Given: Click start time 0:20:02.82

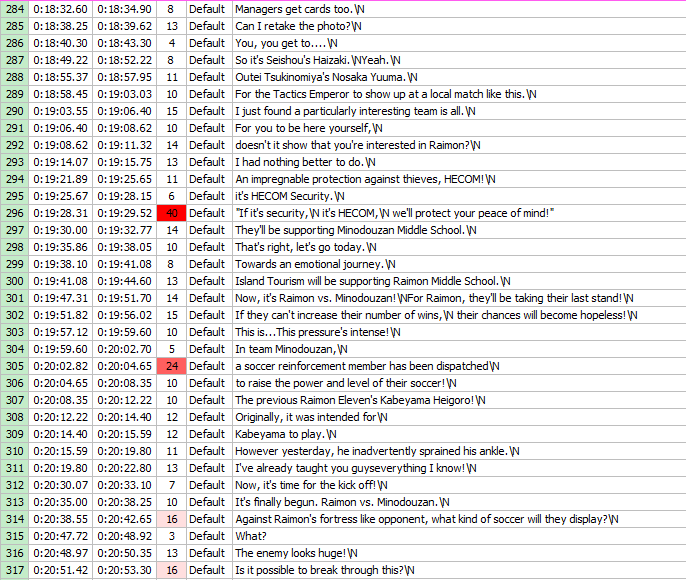Looking at the screenshot, I should [x=60, y=367].
